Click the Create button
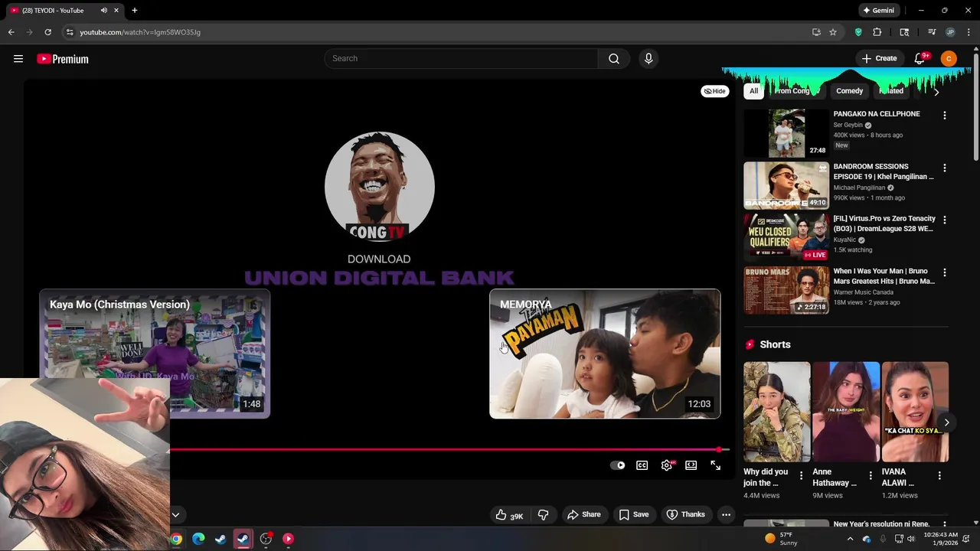Screen dimensions: 980x551 (x=880, y=59)
